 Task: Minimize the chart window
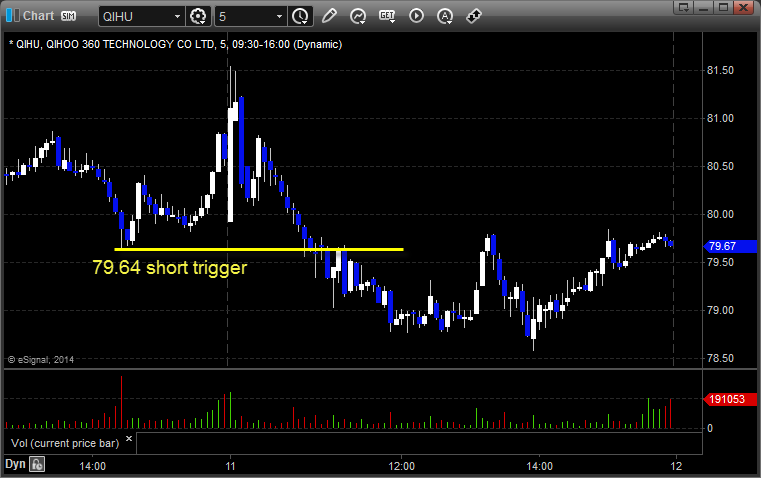704,7
